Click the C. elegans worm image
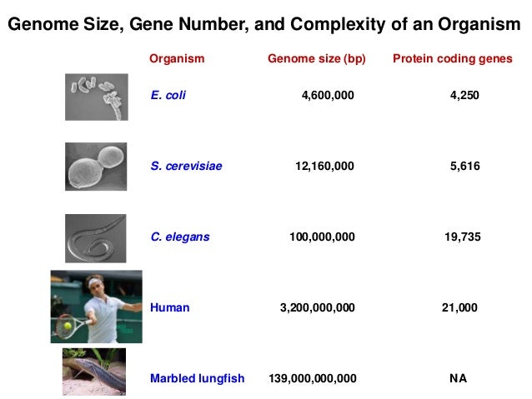Viewport: 532px width, 399px height. click(x=96, y=238)
